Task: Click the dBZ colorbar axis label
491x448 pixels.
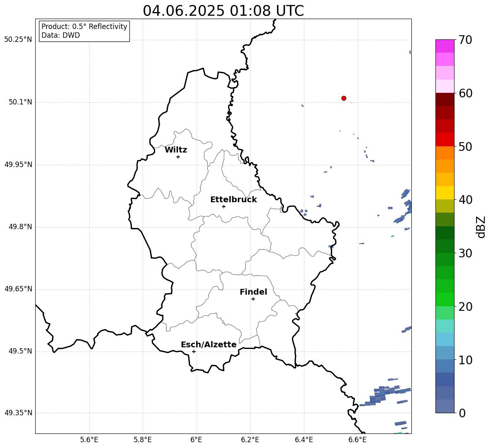Action: click(481, 227)
